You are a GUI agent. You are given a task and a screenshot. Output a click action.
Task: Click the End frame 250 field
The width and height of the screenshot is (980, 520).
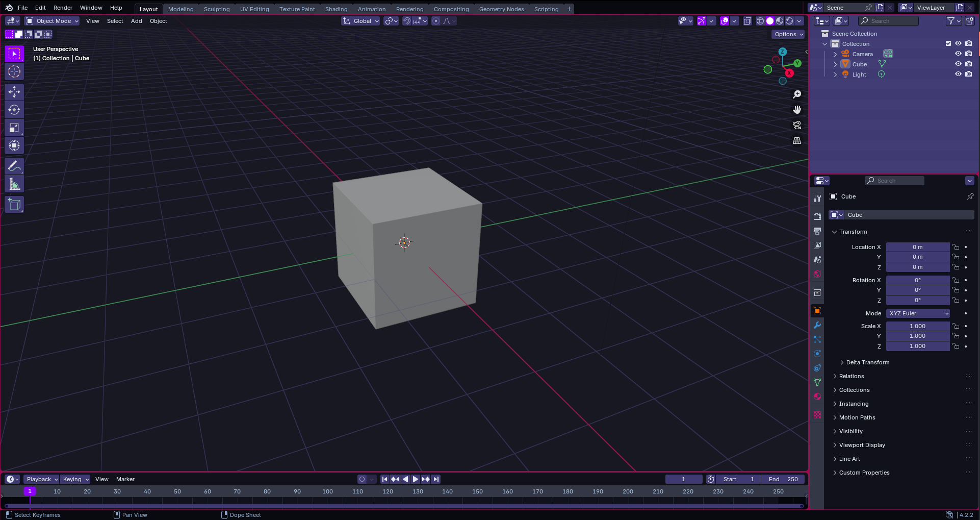[x=783, y=479]
